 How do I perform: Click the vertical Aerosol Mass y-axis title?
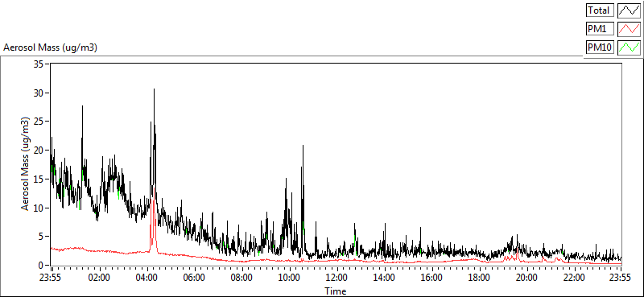tap(25, 164)
